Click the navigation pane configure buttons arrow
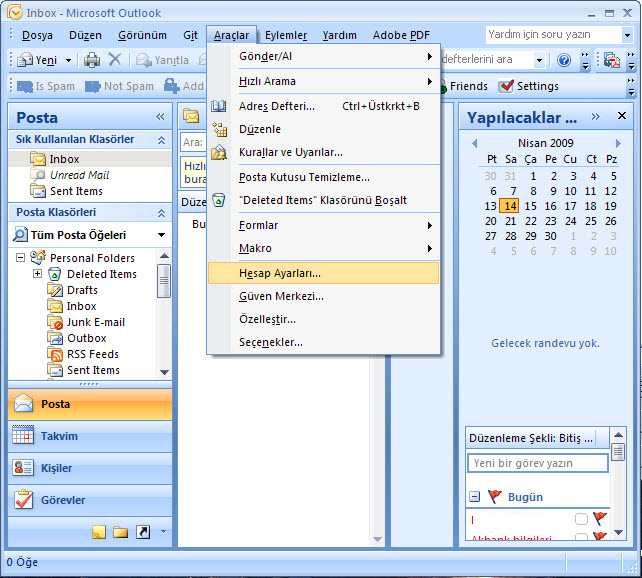Image resolution: width=642 pixels, height=578 pixels. [x=163, y=532]
